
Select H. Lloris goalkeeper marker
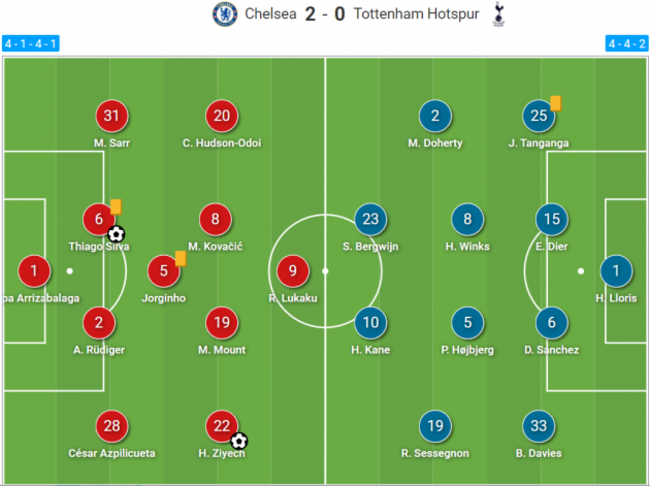[616, 269]
